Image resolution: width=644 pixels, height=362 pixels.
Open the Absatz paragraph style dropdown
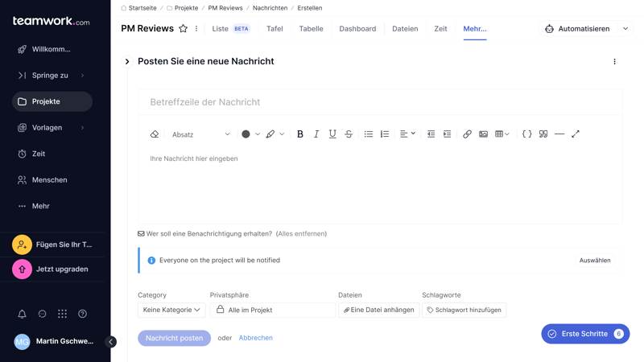tap(200, 134)
